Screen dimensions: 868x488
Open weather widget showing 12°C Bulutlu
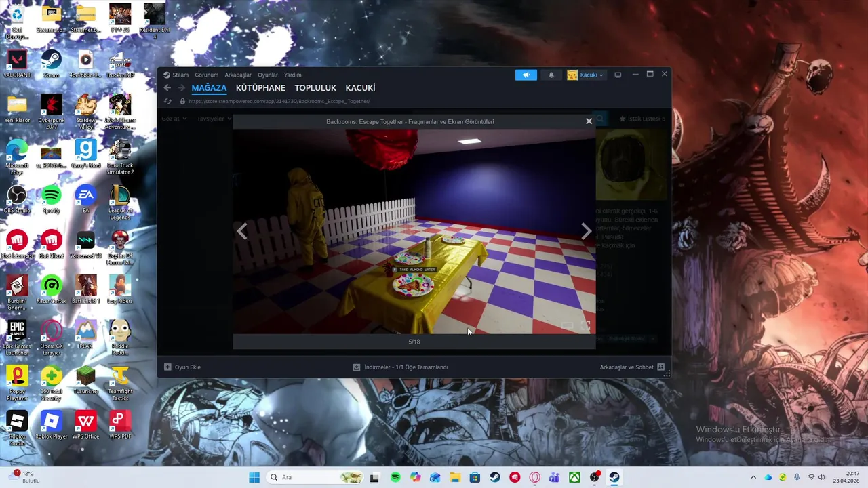click(x=24, y=477)
